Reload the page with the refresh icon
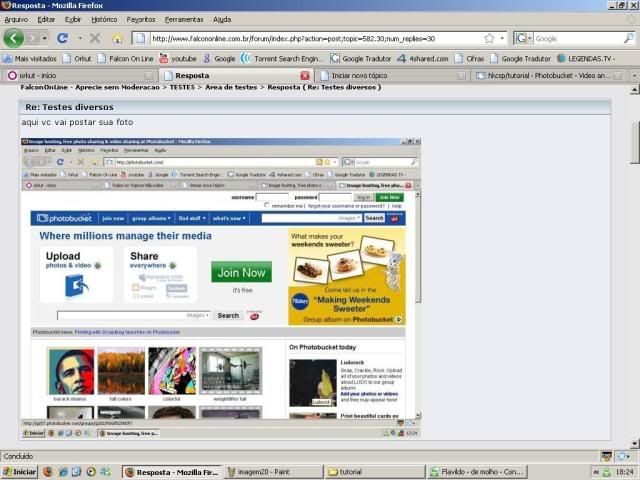 point(62,38)
